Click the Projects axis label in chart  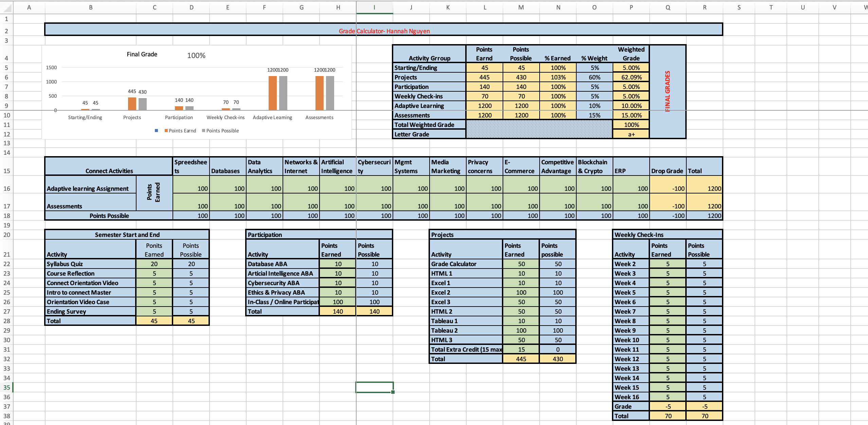point(132,117)
